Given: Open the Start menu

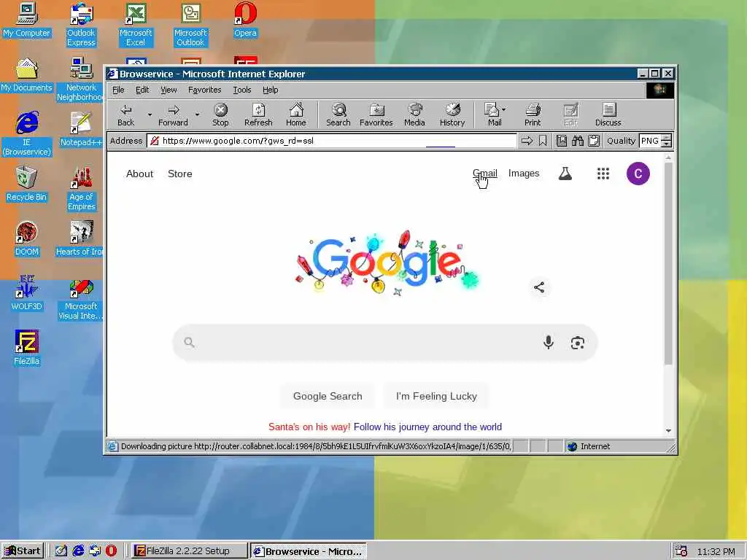Looking at the screenshot, I should [23, 551].
